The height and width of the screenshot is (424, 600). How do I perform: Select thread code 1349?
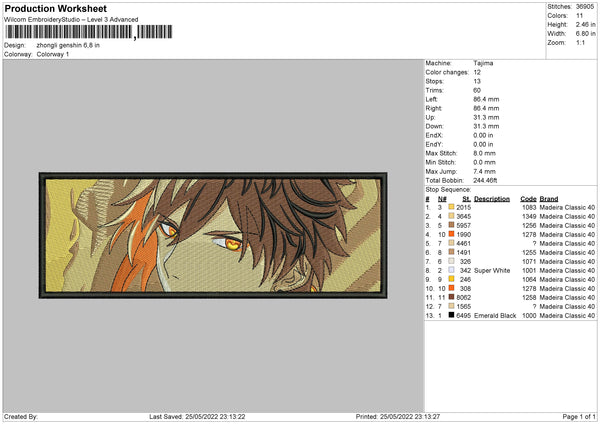529,217
